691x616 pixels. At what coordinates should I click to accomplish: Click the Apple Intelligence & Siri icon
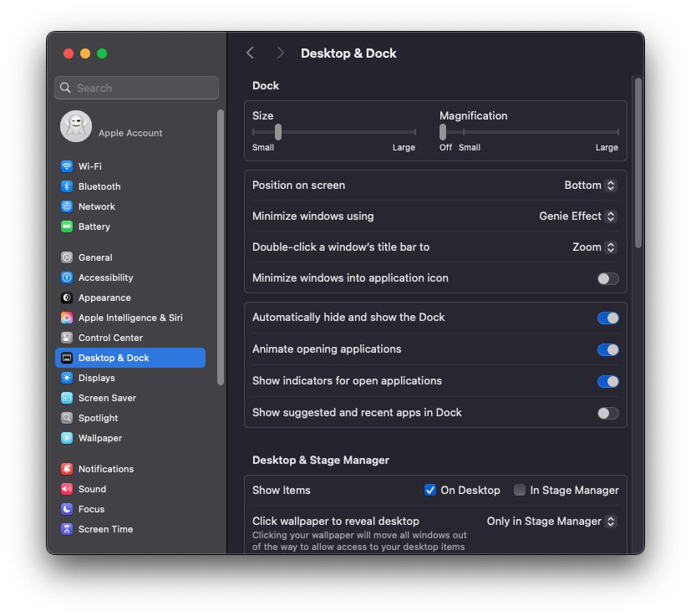coord(67,318)
